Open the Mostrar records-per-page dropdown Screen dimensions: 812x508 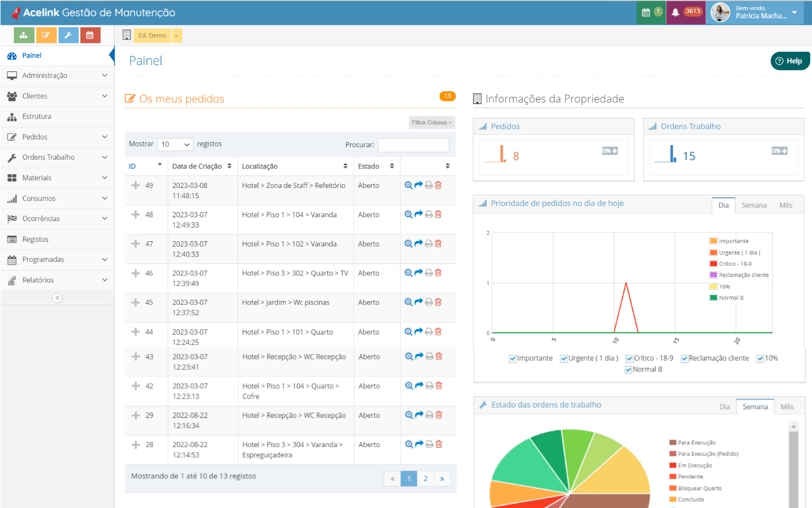click(175, 144)
